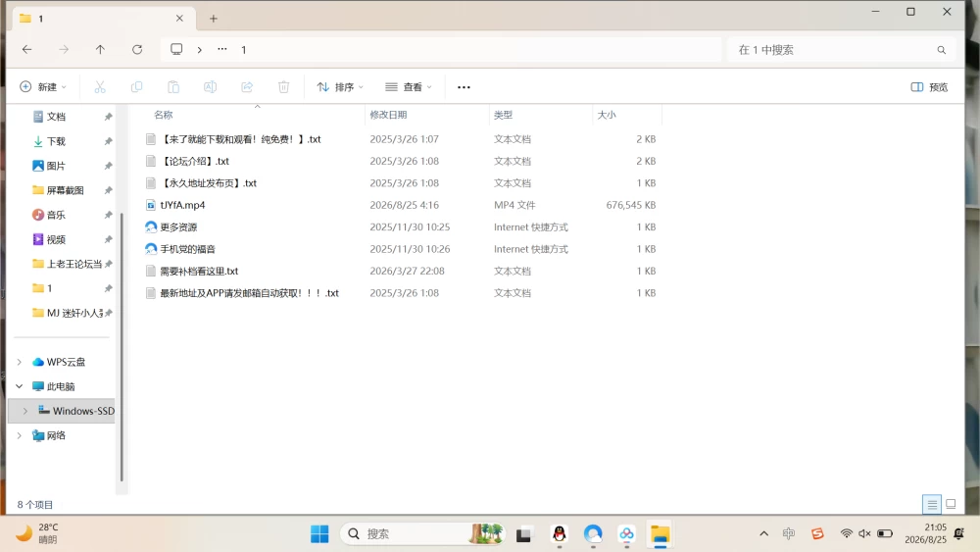
Task: Open QQ penguin icon on taskbar
Action: [560, 534]
